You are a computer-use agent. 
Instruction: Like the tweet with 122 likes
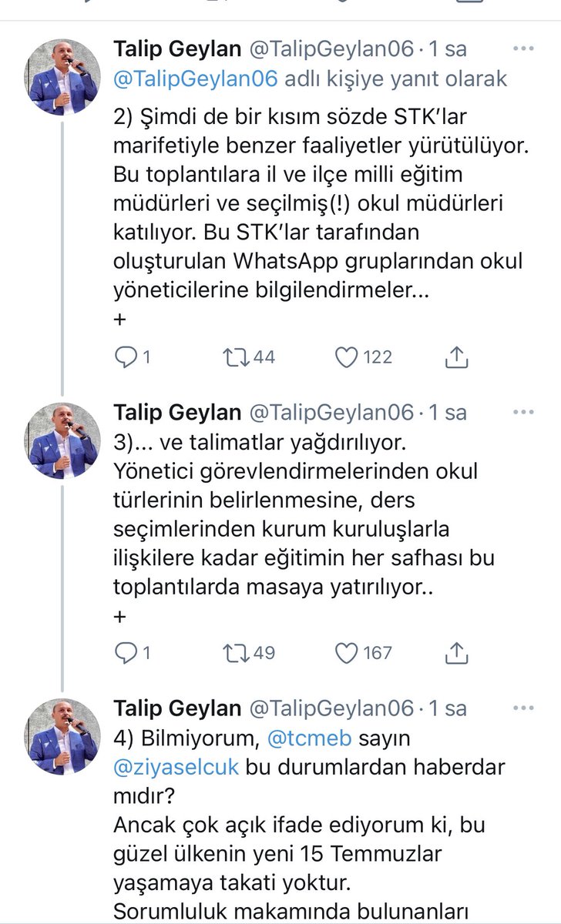[348, 357]
